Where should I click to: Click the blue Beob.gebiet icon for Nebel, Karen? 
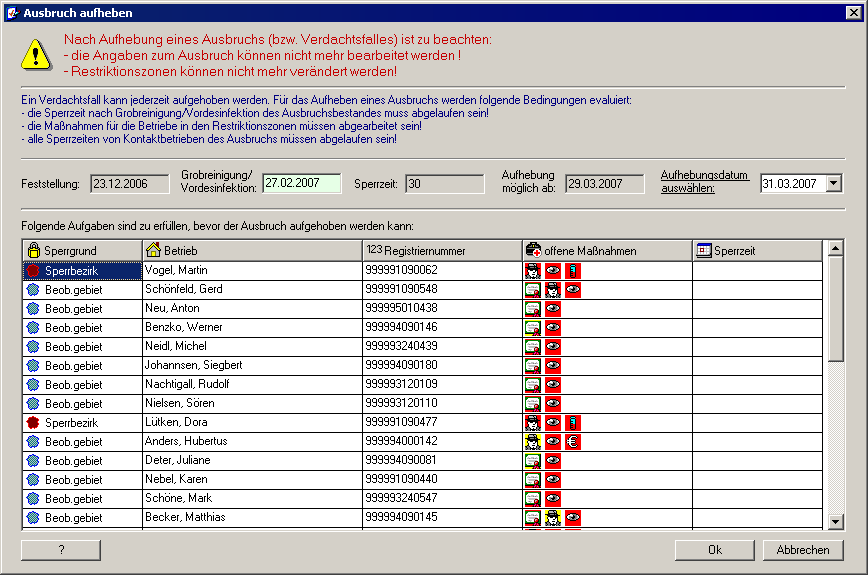pos(33,480)
